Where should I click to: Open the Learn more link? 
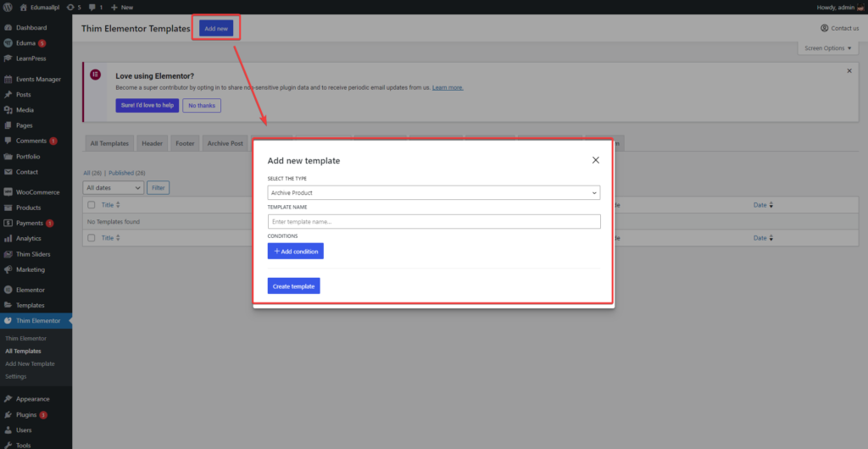(x=448, y=87)
